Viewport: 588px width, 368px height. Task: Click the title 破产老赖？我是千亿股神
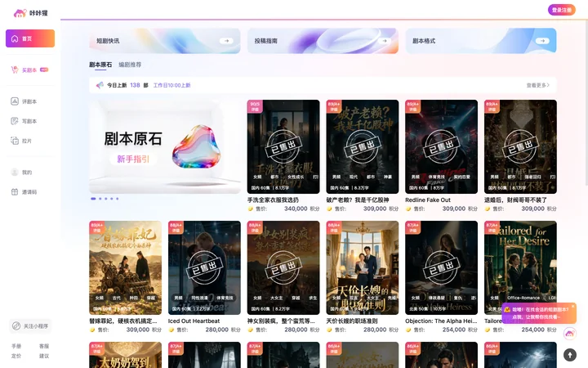[x=358, y=200]
